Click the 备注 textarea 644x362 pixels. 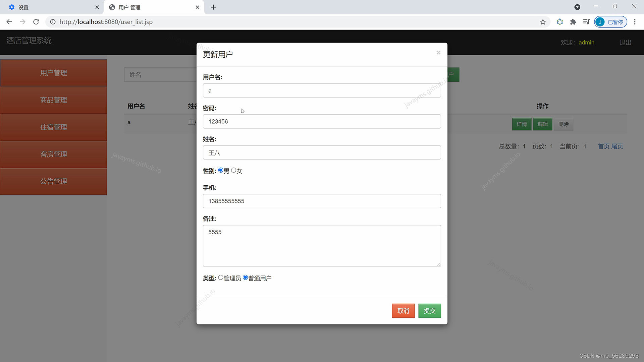coord(322,246)
